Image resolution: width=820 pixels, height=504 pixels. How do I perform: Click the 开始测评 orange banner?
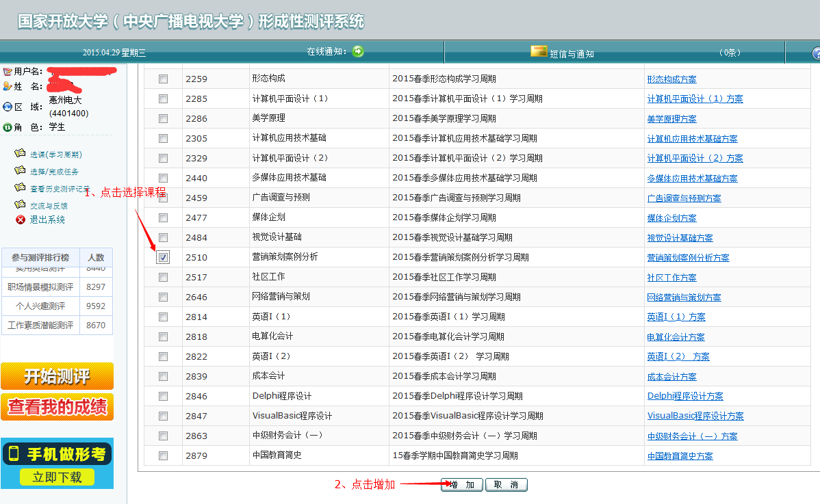57,376
